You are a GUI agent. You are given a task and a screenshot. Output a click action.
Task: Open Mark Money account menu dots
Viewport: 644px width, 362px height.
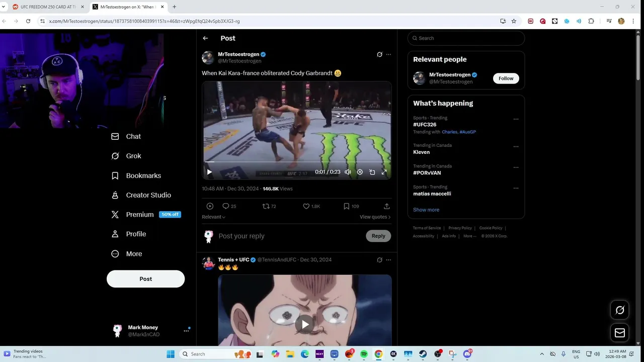point(186,331)
